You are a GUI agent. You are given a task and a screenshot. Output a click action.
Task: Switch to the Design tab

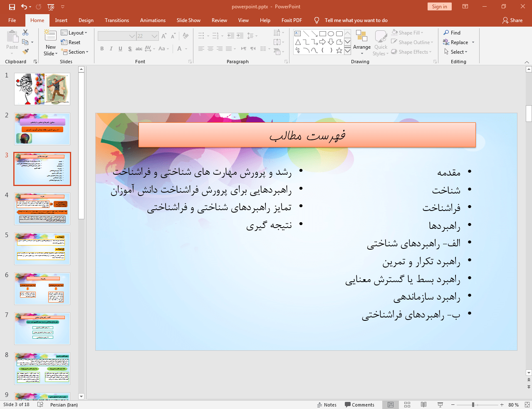click(86, 20)
